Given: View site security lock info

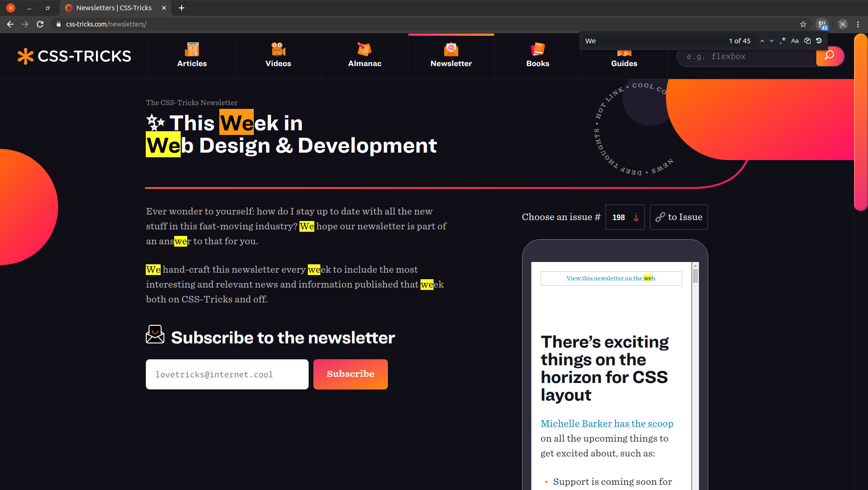Looking at the screenshot, I should [58, 24].
